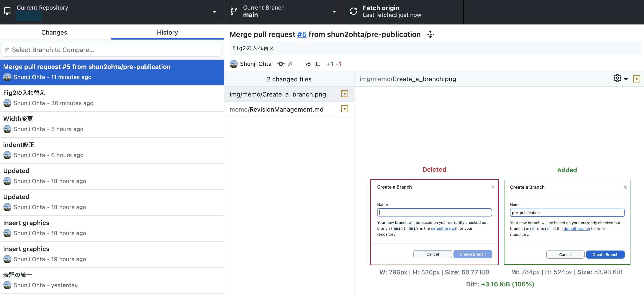
Task: Click modified icon in diff header
Action: pyautogui.click(x=636, y=79)
